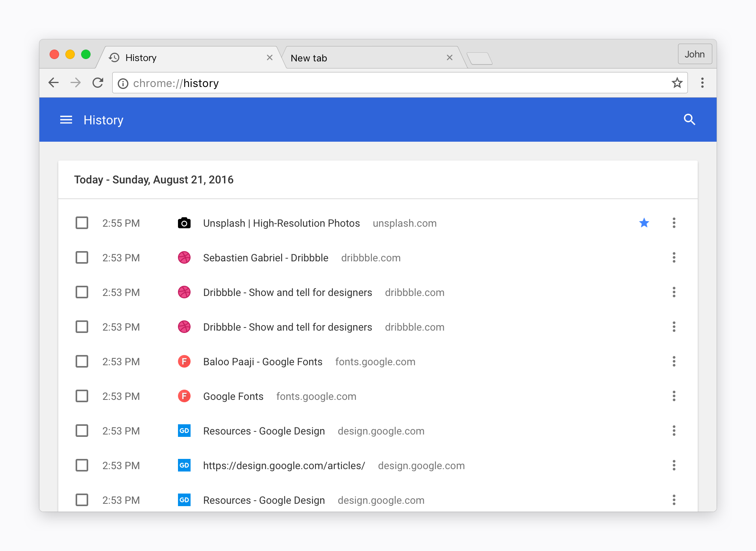
Task: Open more actions for Google Fonts entry
Action: (x=674, y=396)
